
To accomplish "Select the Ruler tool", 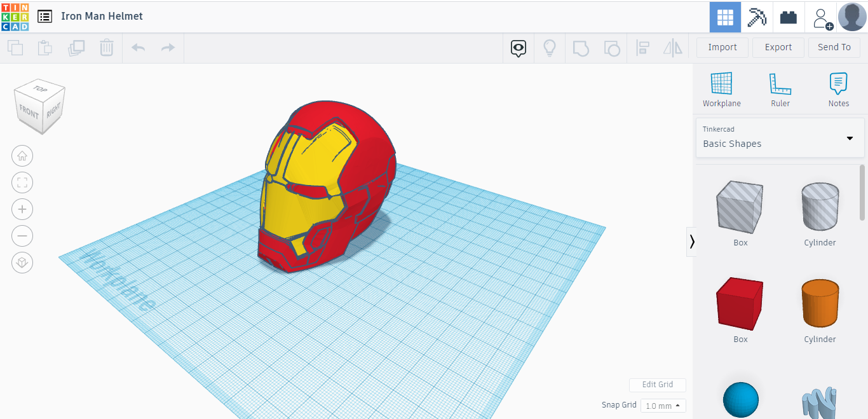I will click(x=780, y=90).
